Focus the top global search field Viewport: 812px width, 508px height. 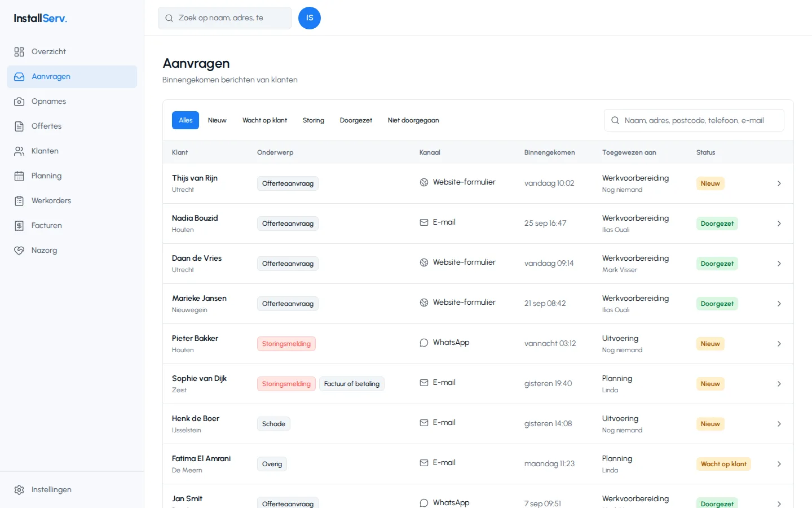click(x=224, y=18)
